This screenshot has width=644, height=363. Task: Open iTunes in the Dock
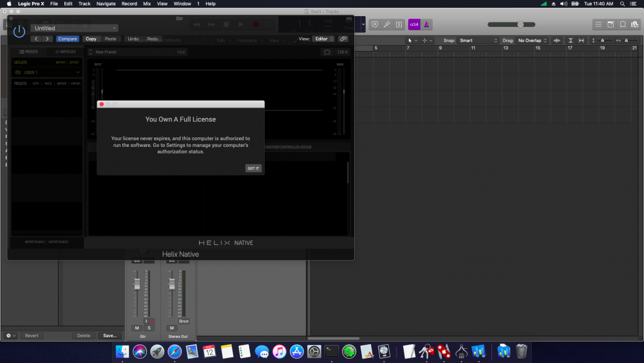tap(279, 351)
